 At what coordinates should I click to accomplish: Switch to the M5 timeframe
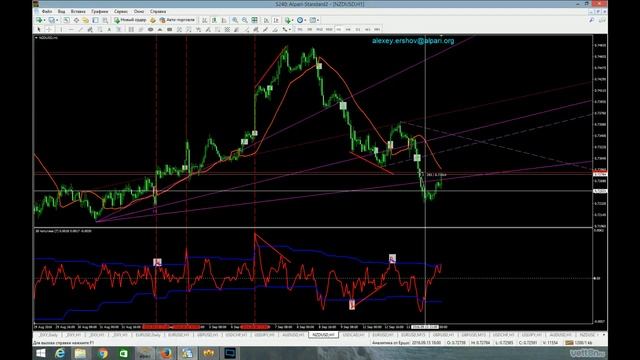click(x=309, y=29)
